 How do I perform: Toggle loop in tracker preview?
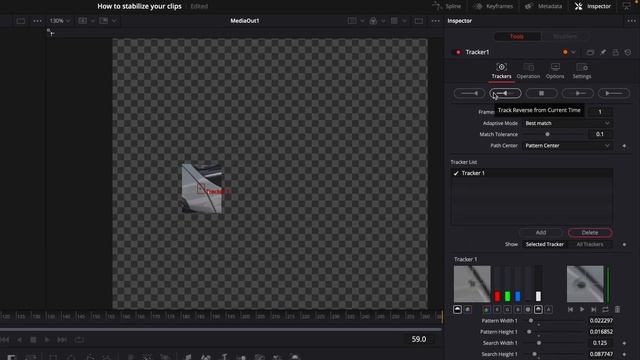[x=605, y=310]
